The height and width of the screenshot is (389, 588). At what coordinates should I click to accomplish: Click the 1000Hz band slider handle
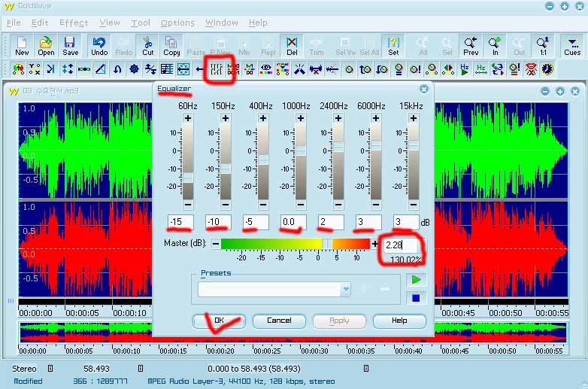click(301, 150)
